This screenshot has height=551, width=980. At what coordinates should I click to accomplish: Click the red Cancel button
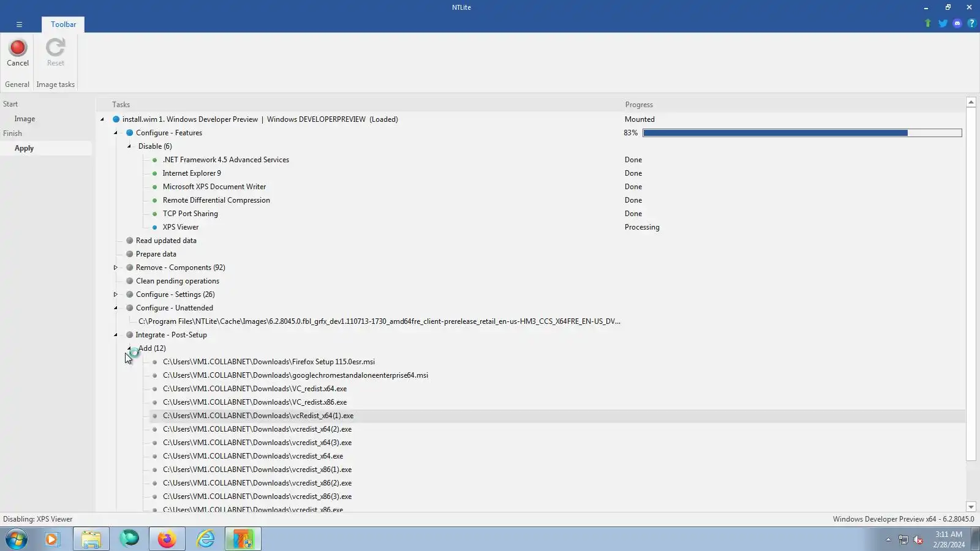[x=18, y=53]
